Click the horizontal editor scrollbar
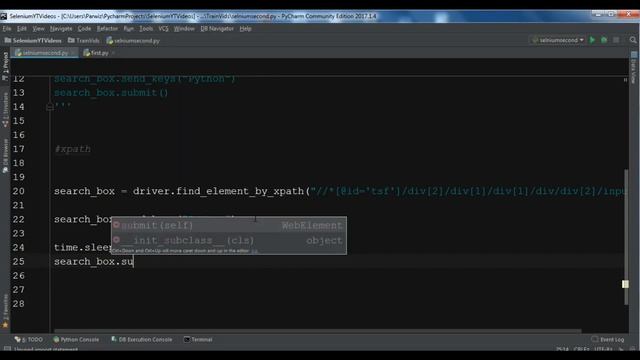Viewport: 640px width, 360px height. point(318,331)
